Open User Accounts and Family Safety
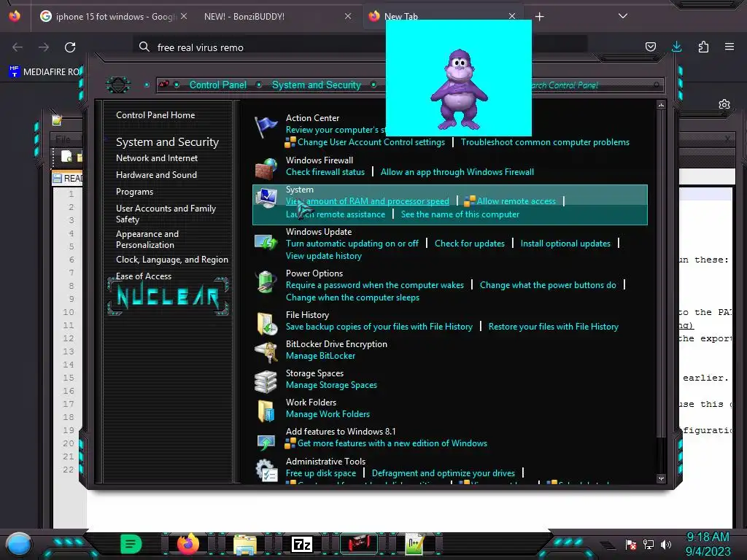747x560 pixels. pos(166,214)
